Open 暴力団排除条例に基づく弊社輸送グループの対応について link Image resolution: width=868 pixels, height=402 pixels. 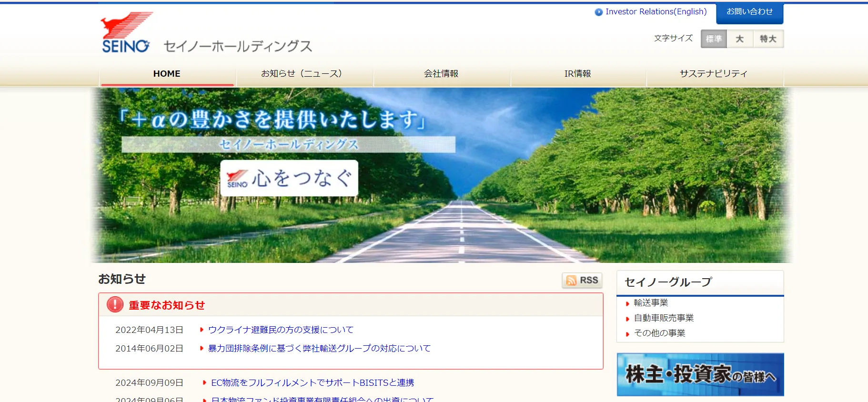[x=319, y=348]
